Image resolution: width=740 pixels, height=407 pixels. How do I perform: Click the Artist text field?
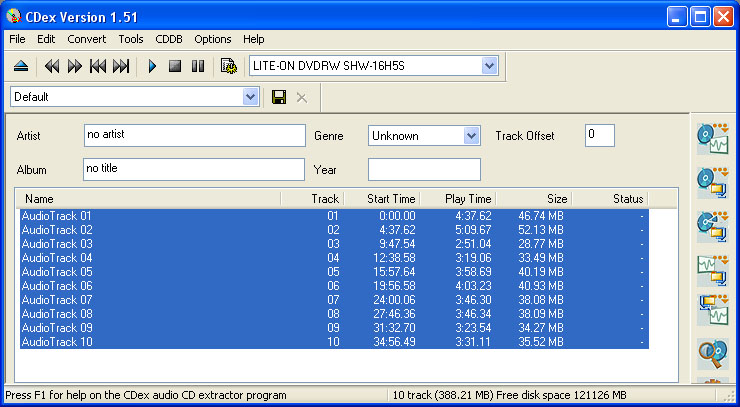[194, 135]
